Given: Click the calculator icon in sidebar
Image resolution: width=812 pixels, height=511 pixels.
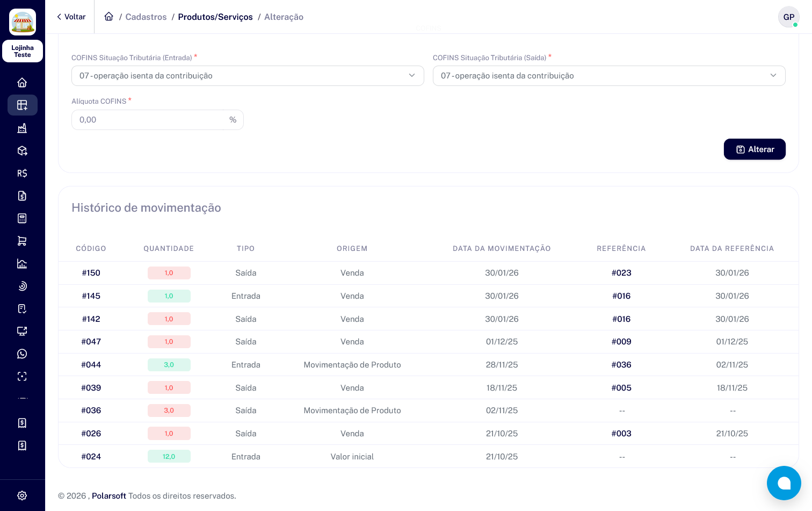Looking at the screenshot, I should tap(22, 218).
